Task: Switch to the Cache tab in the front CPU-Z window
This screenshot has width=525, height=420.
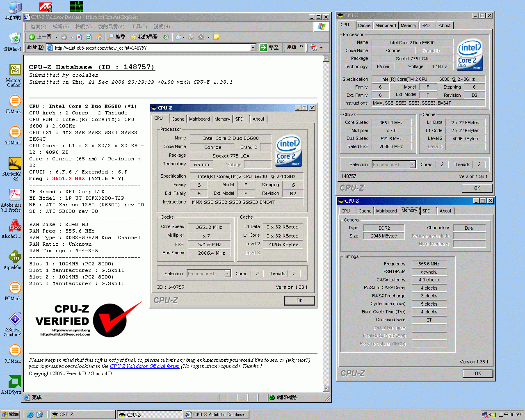Action: (x=178, y=119)
